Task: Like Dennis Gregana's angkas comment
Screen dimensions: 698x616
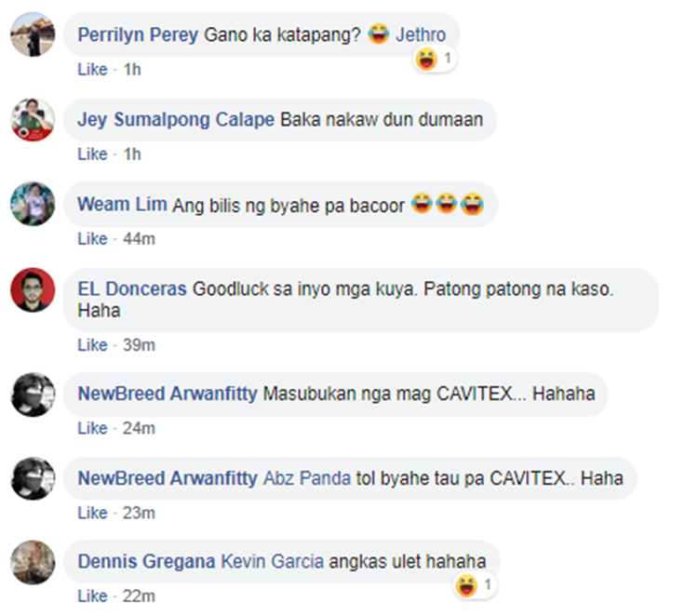Action: point(92,596)
